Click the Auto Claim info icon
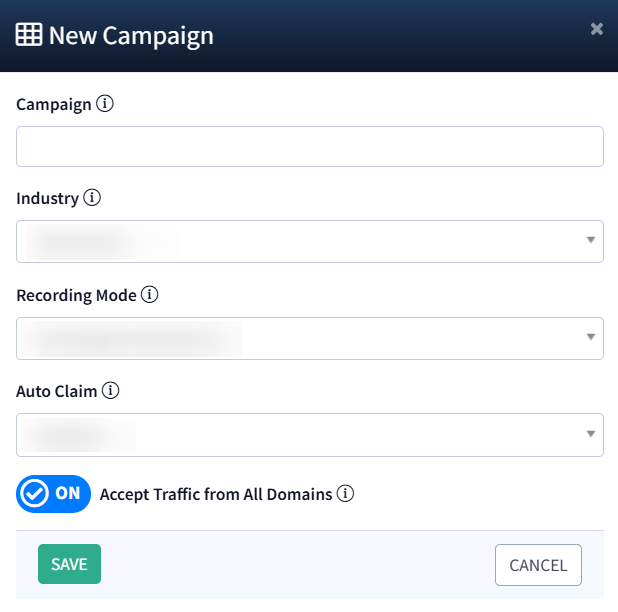Screen dimensions: 618x612 pos(111,391)
